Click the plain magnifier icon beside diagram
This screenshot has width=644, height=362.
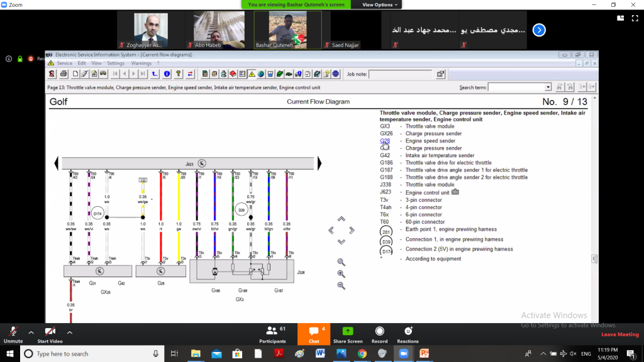pos(341,262)
